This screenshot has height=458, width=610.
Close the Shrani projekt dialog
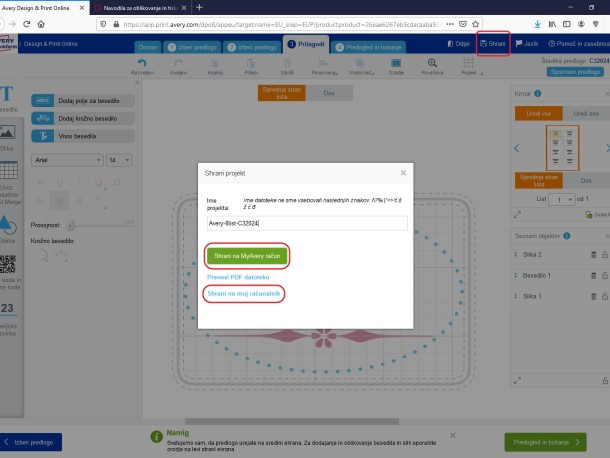click(x=403, y=173)
